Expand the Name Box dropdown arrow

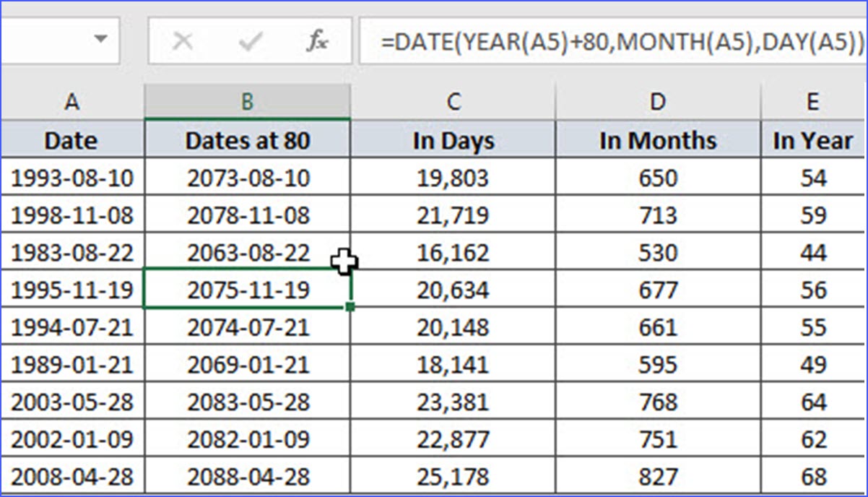click(x=100, y=38)
